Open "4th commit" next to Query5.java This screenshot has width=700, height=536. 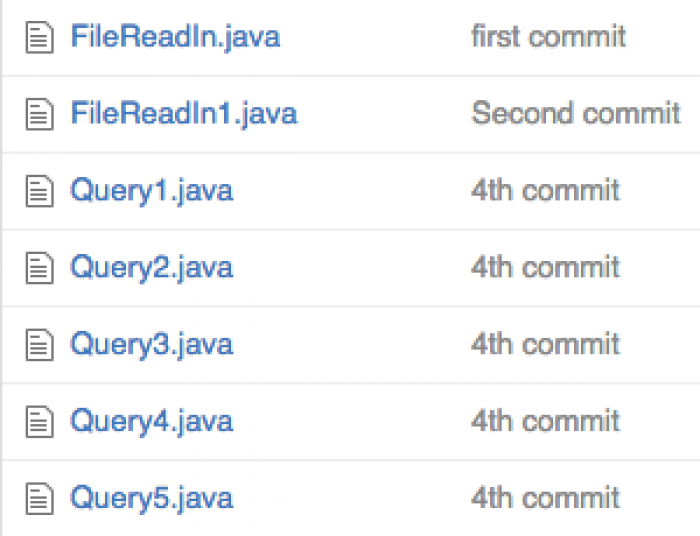coord(546,498)
